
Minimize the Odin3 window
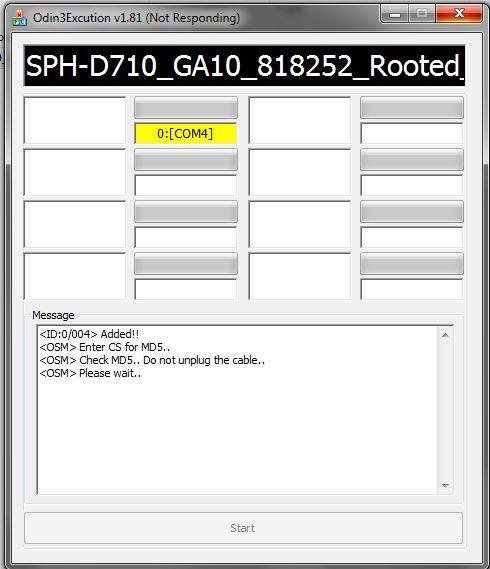[395, 14]
